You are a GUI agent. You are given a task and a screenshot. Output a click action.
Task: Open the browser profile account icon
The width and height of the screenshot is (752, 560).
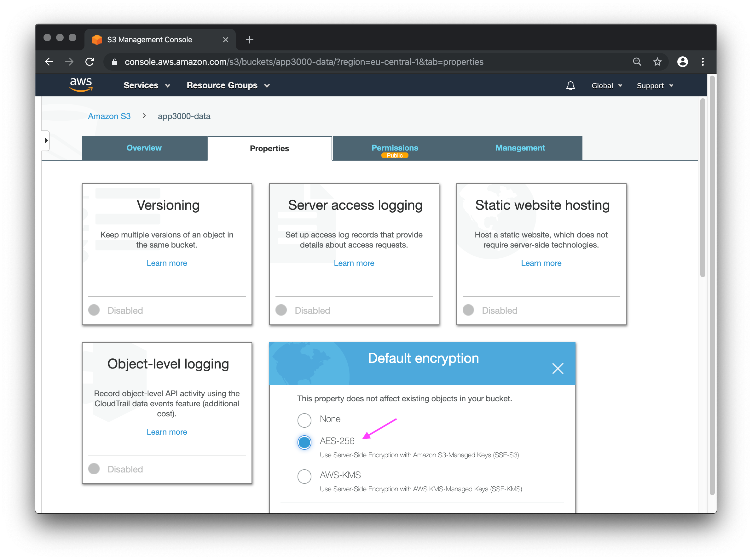(x=682, y=62)
